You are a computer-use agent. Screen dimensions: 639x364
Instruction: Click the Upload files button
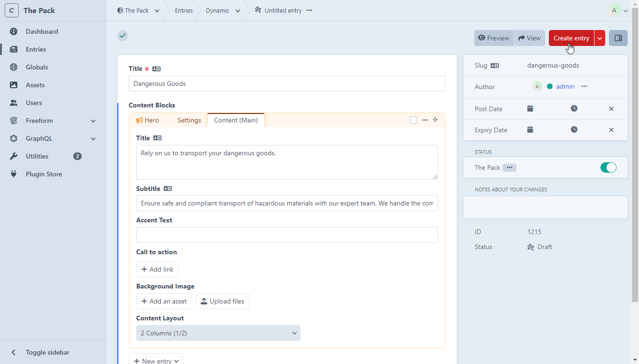pyautogui.click(x=223, y=301)
